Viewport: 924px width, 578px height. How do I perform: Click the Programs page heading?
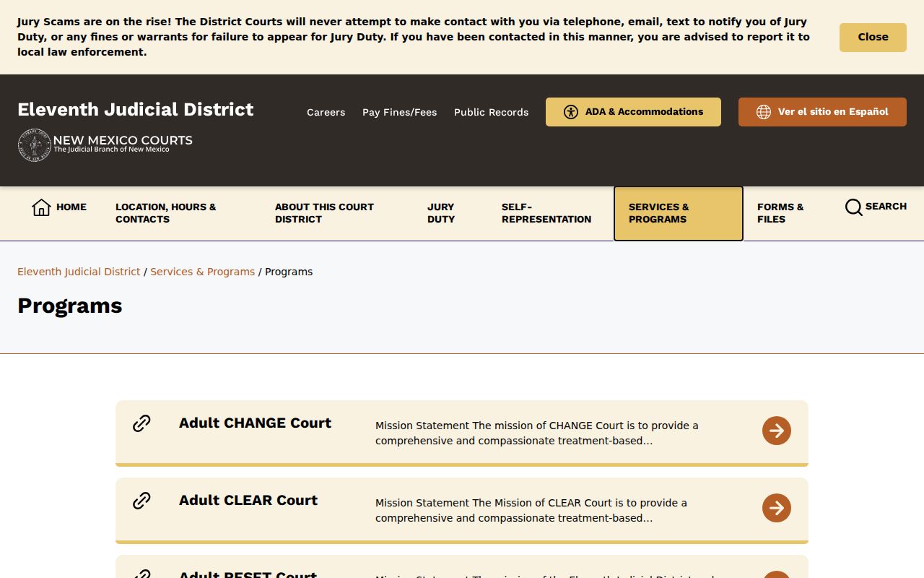(x=70, y=306)
